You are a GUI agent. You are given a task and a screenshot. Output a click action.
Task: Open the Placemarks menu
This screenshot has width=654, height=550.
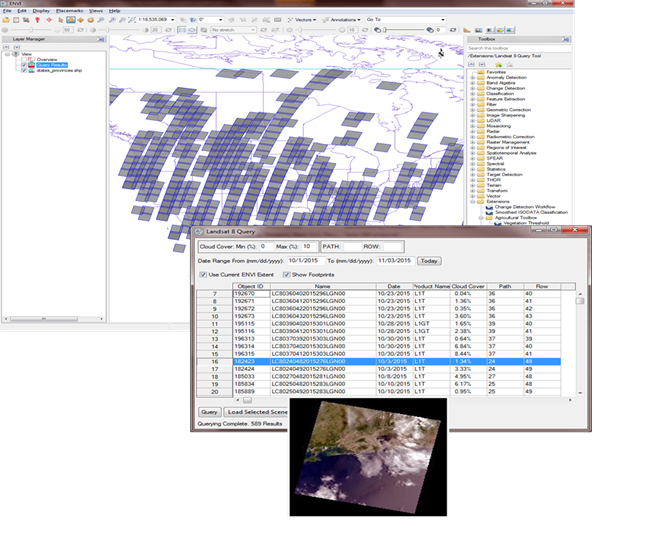point(69,11)
